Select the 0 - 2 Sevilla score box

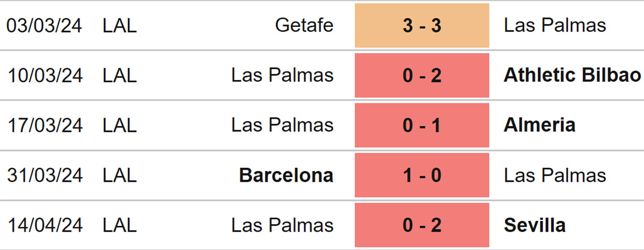(422, 225)
